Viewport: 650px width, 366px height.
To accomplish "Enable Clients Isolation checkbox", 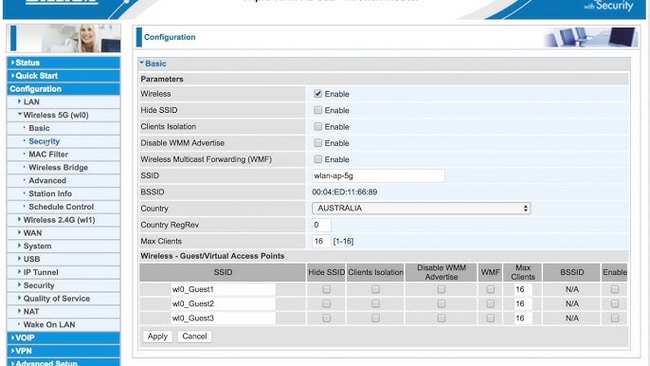I will click(318, 126).
